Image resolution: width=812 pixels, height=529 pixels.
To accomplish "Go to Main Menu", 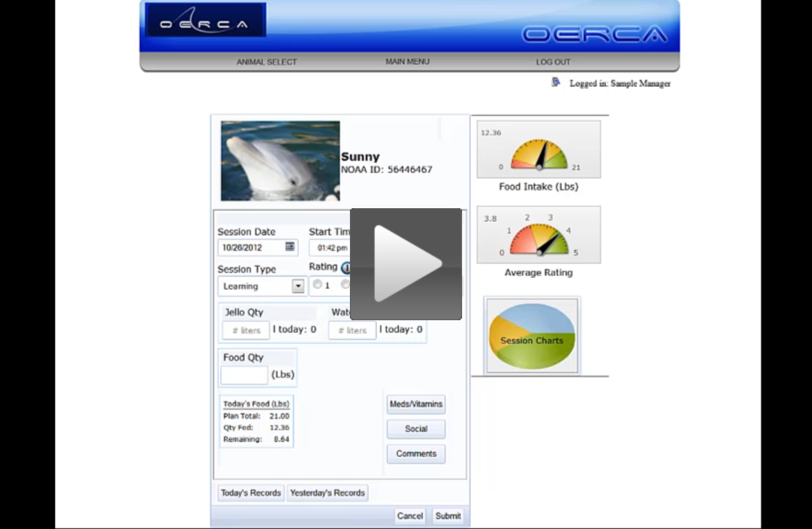I will [x=407, y=62].
